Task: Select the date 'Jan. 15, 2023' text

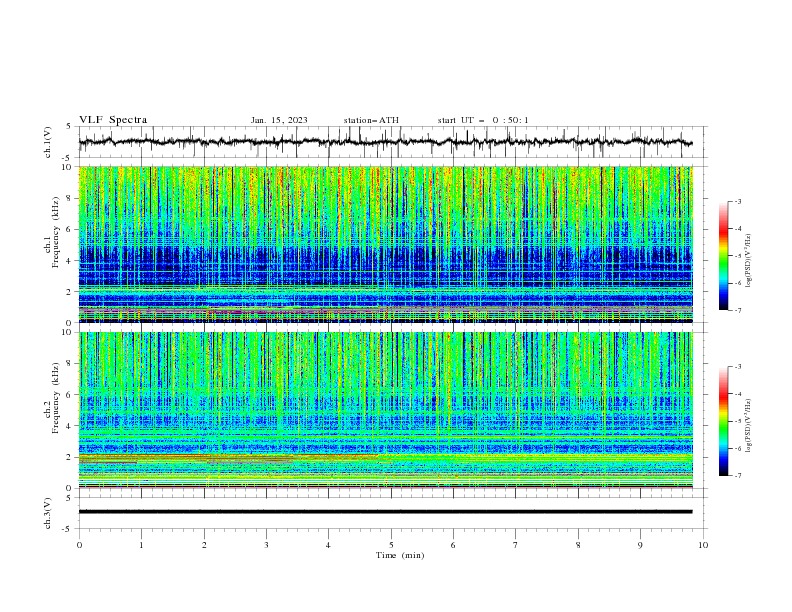Action: point(279,120)
